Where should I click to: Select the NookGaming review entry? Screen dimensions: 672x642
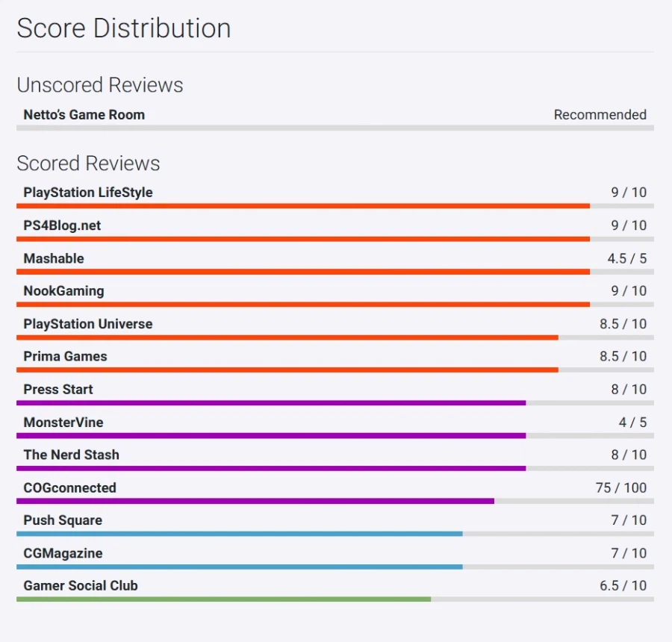coord(63,291)
